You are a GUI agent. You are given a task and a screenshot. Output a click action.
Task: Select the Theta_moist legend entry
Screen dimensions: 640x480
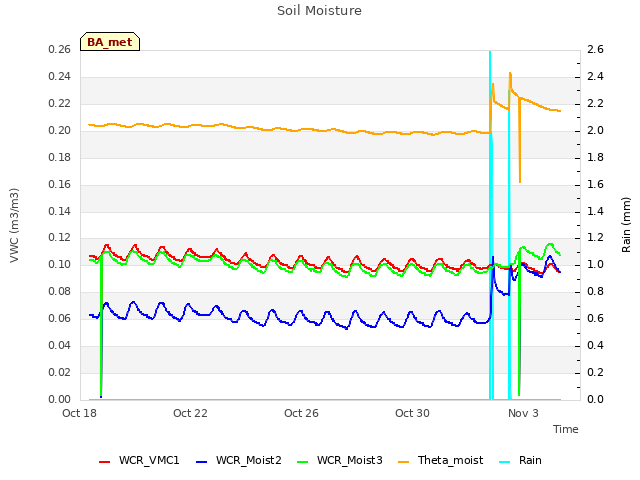coord(440,460)
